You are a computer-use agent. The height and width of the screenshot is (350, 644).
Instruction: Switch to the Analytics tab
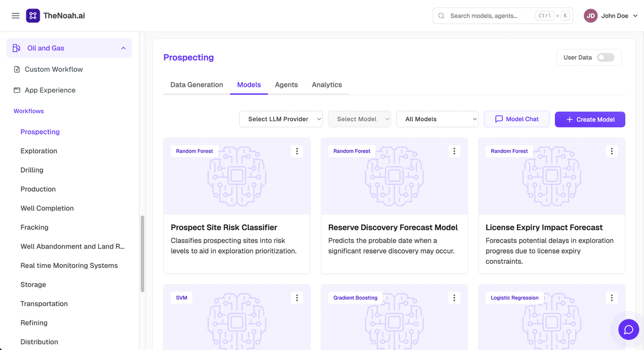[327, 85]
